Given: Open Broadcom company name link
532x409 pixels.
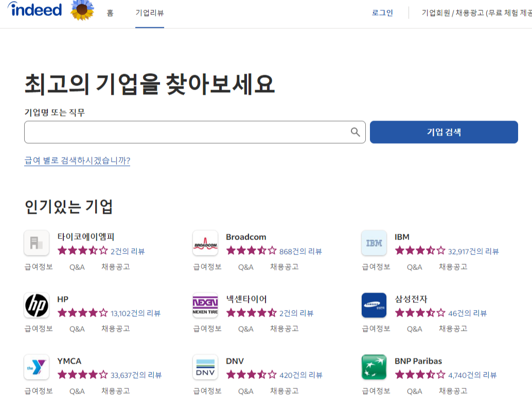Looking at the screenshot, I should tap(246, 237).
